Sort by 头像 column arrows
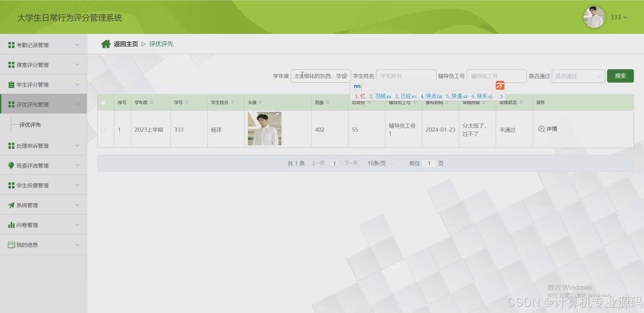The height and width of the screenshot is (313, 644). coord(261,102)
